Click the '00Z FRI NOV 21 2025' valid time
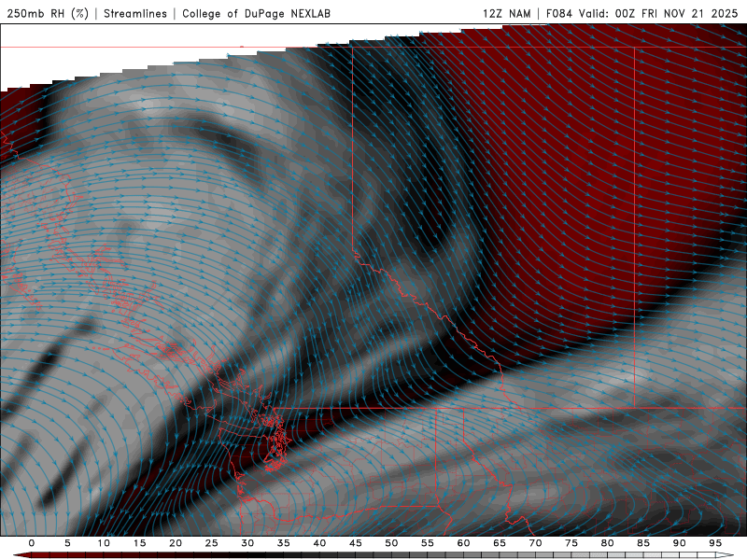747x560 pixels. 676,14
